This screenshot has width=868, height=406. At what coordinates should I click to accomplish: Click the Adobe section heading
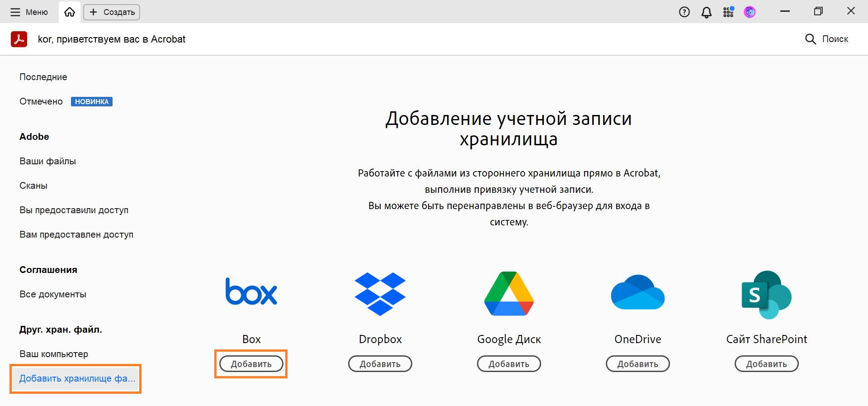(x=34, y=137)
